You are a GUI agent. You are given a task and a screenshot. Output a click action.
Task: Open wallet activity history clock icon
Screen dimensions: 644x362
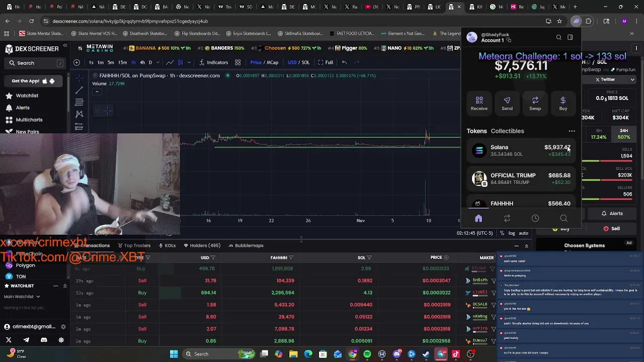535,218
